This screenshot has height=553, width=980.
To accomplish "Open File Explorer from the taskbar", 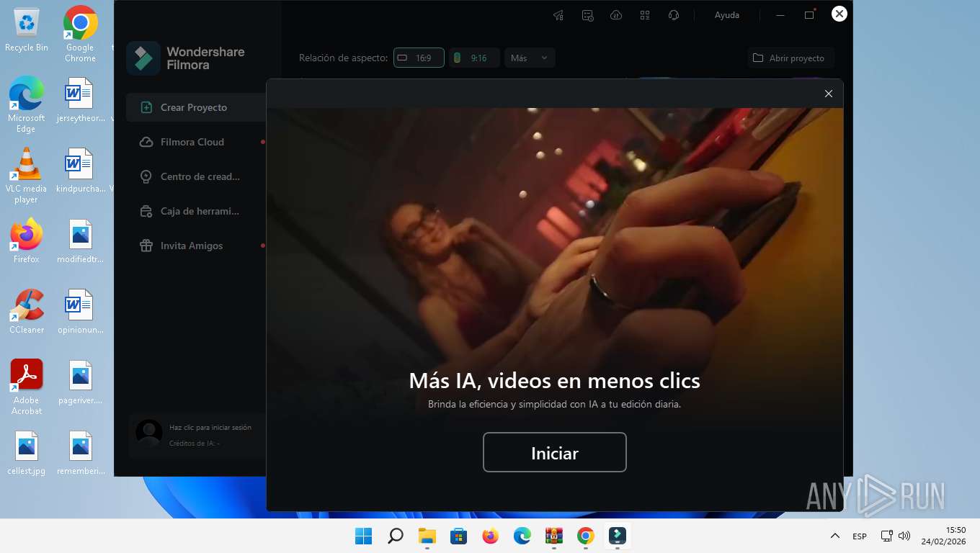I will click(427, 536).
